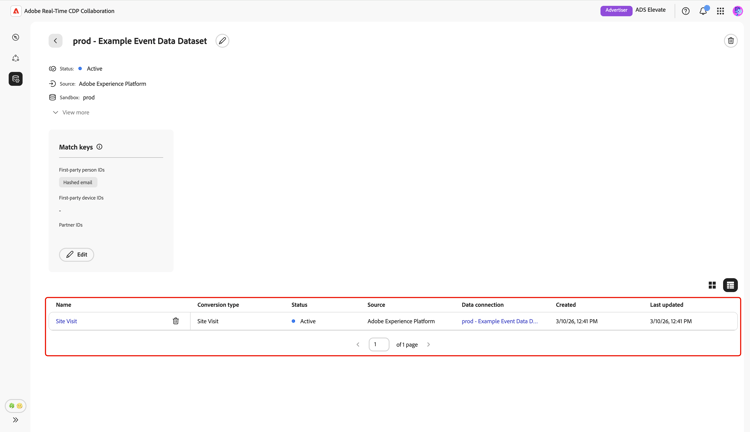Open notifications bell icon
This screenshot has height=432, width=750.
coord(703,11)
